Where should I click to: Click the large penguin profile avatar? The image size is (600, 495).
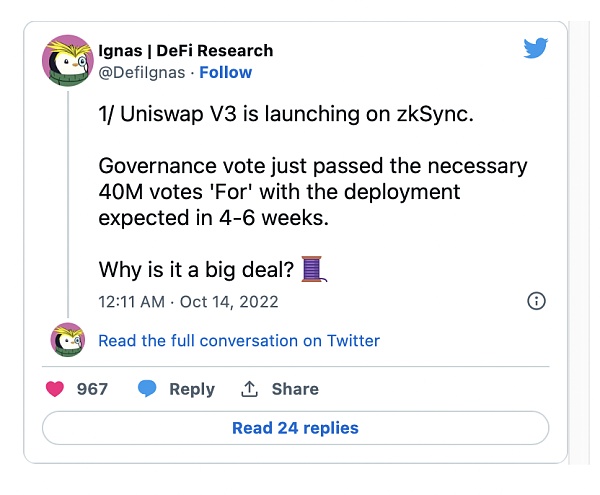(x=67, y=61)
